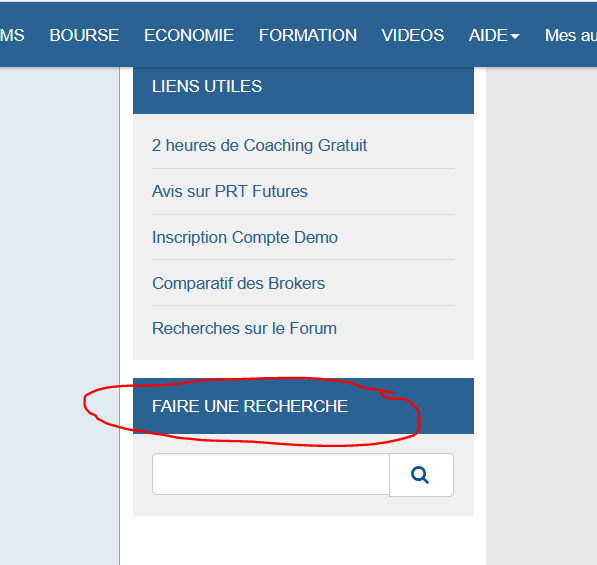Screen dimensions: 597x565
Task: Visit 'Comparatif des Brokers' link
Action: coord(238,283)
